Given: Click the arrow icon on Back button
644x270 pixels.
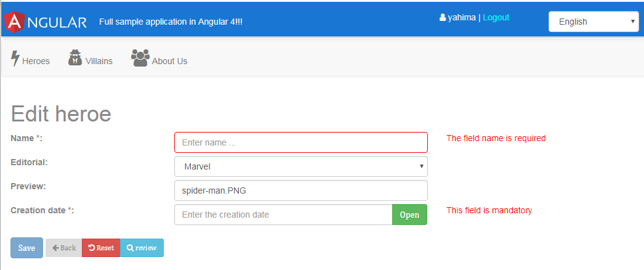Looking at the screenshot, I should (55, 248).
